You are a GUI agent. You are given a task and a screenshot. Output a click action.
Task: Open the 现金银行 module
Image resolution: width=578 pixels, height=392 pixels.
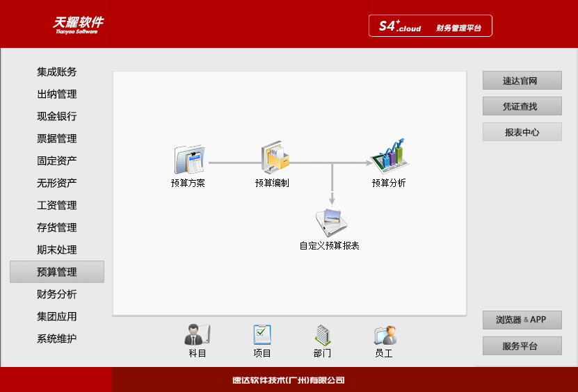(57, 116)
